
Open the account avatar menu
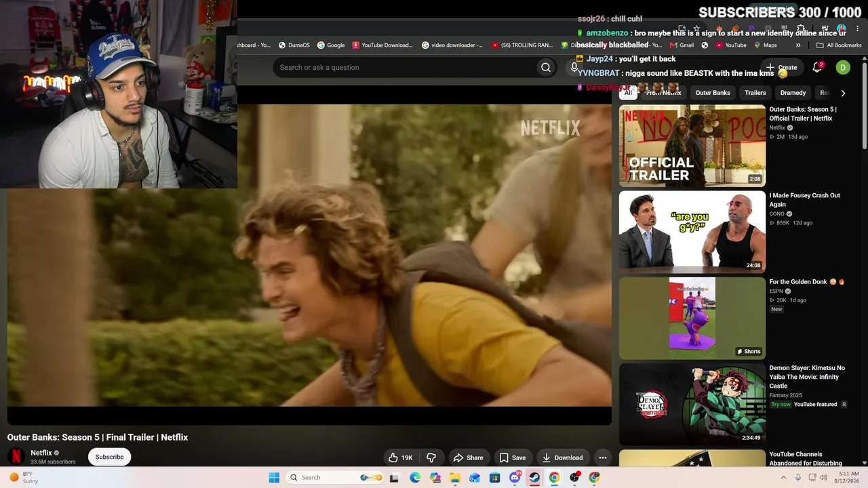(843, 67)
